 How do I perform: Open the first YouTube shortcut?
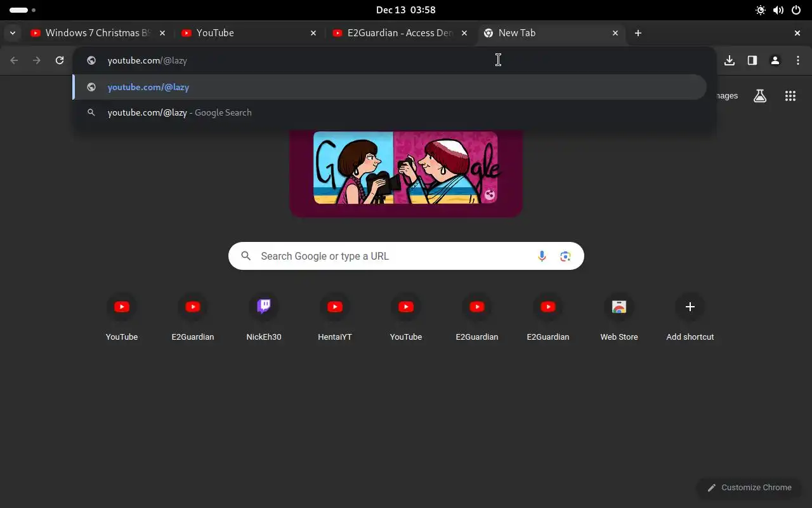[122, 317]
